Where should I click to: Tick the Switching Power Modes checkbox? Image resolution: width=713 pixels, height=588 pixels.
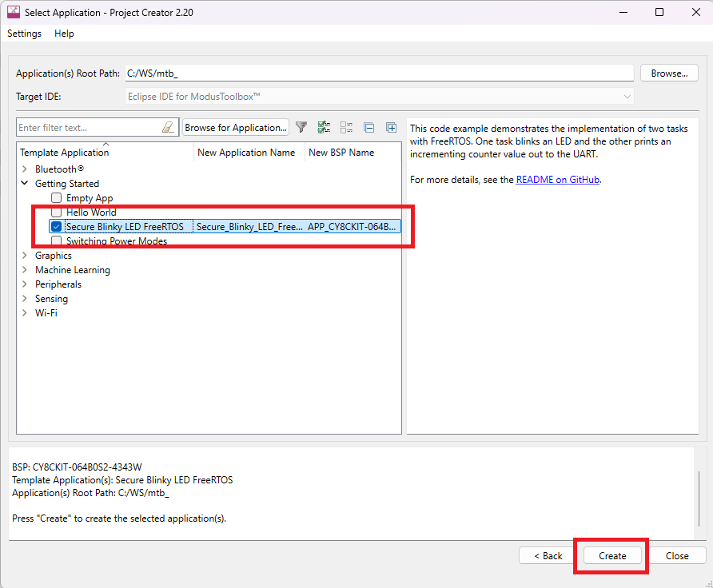point(57,240)
